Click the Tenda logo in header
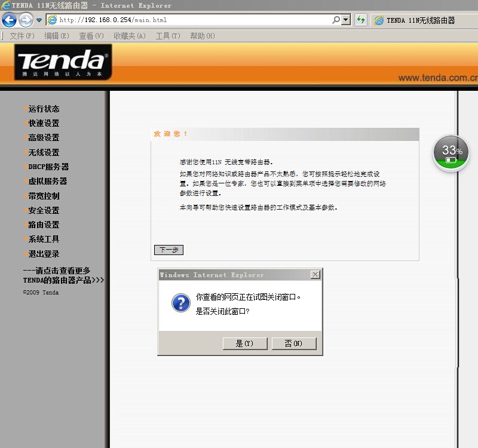 (63, 62)
